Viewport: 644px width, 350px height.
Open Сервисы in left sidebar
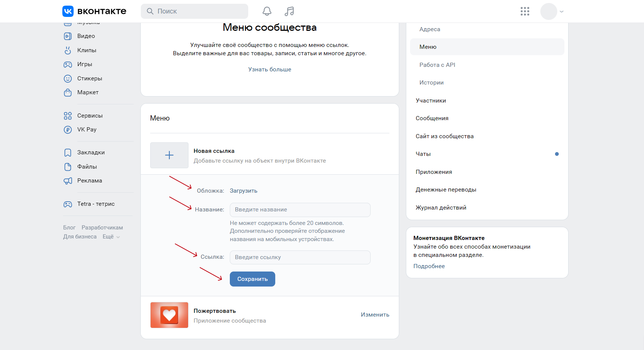pos(90,116)
